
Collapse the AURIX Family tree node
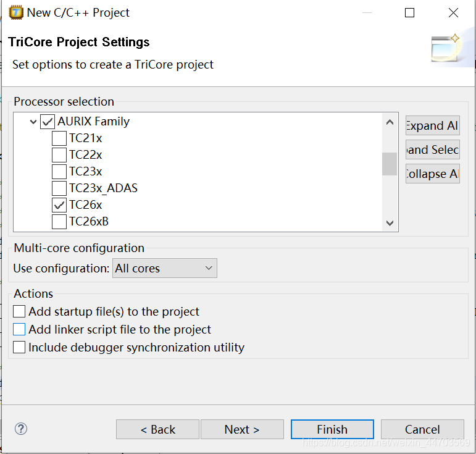[33, 122]
